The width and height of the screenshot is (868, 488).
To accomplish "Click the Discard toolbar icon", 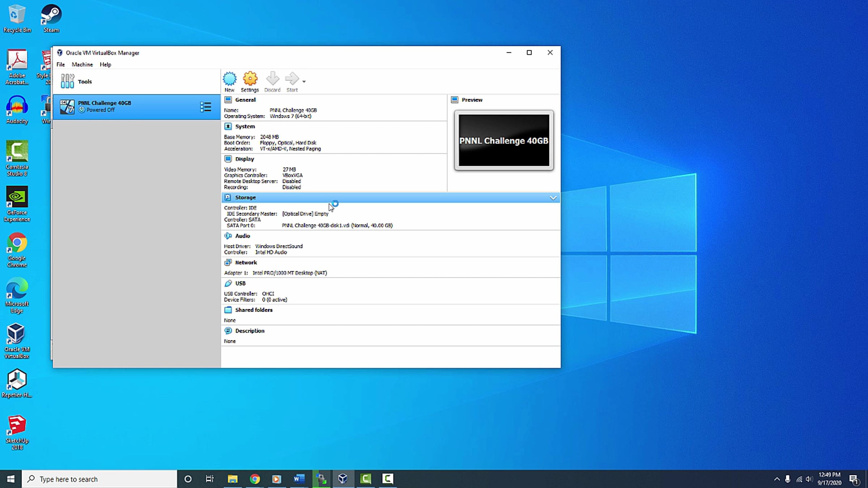I will pos(272,78).
